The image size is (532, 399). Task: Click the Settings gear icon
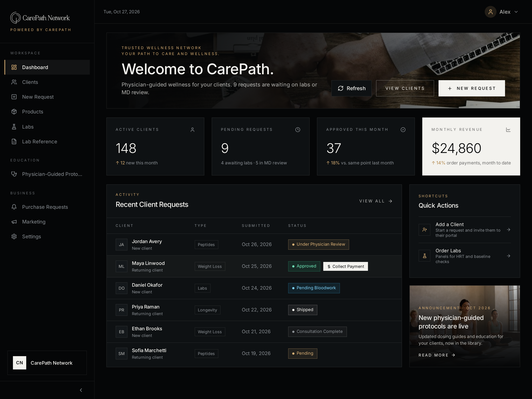pyautogui.click(x=14, y=236)
